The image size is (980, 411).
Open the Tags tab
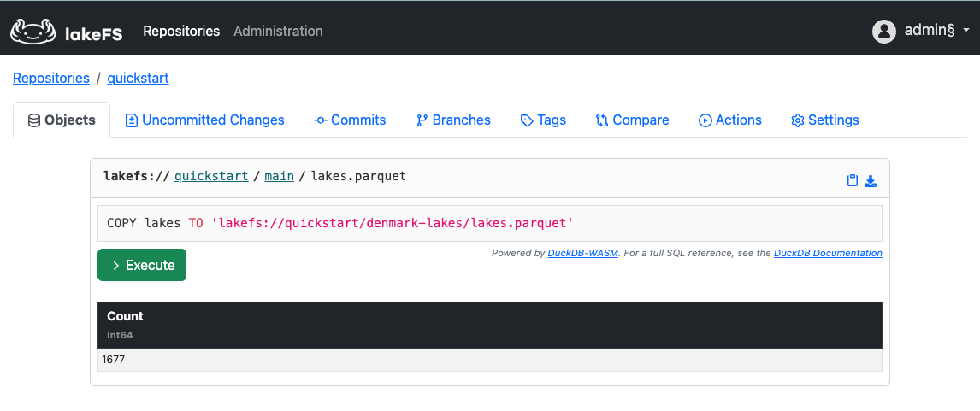pos(543,120)
